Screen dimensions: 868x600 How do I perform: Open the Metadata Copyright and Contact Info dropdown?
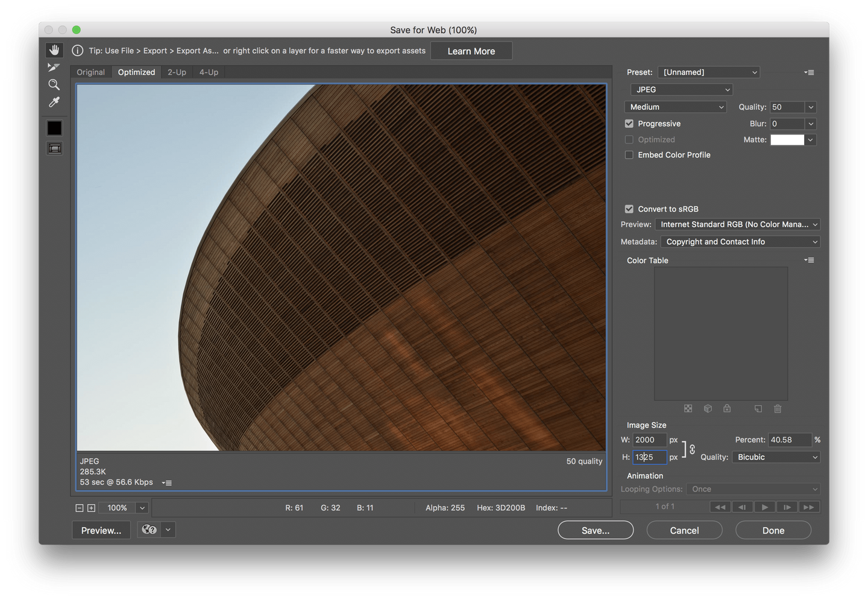[740, 242]
